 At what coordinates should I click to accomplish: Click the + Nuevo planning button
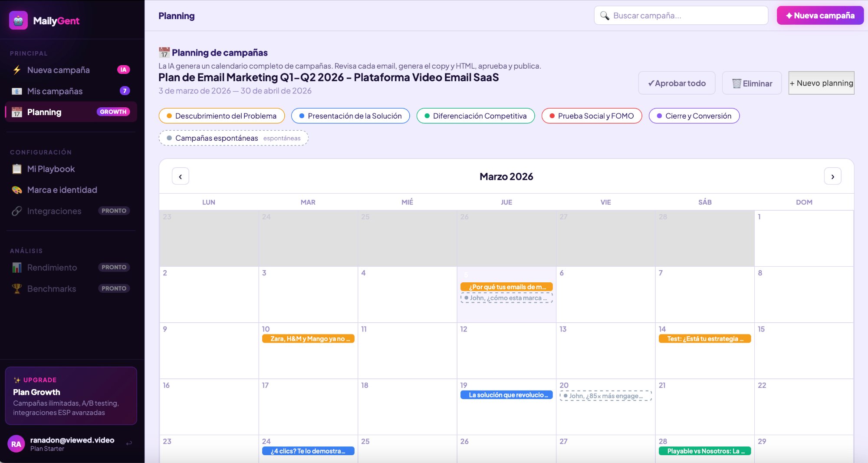(821, 83)
